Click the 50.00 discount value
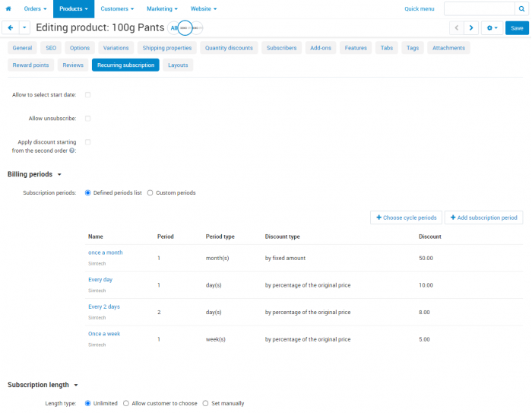This screenshot has width=532, height=413. coord(426,258)
